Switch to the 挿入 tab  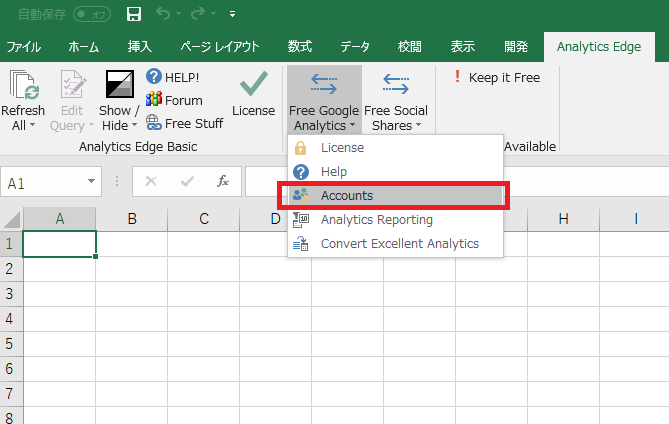140,46
